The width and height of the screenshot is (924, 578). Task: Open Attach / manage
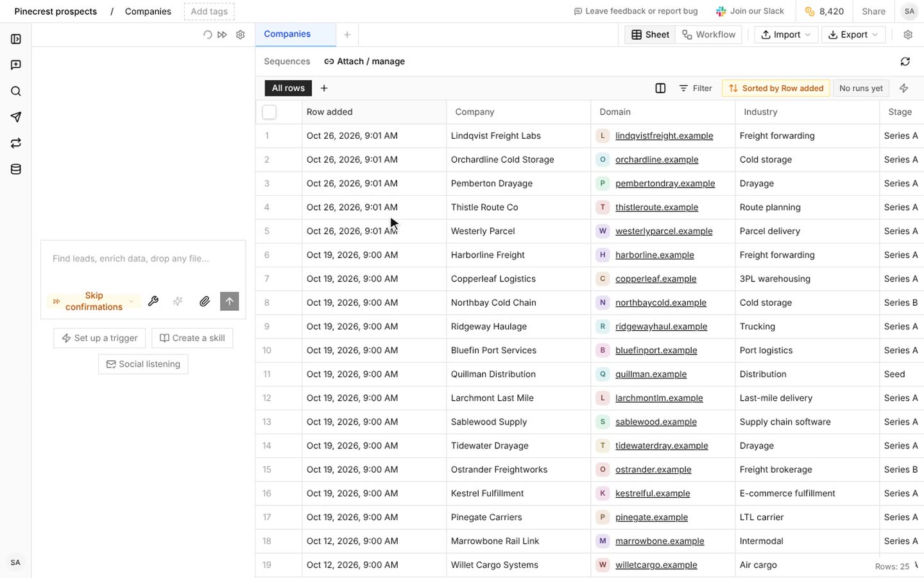pyautogui.click(x=364, y=62)
